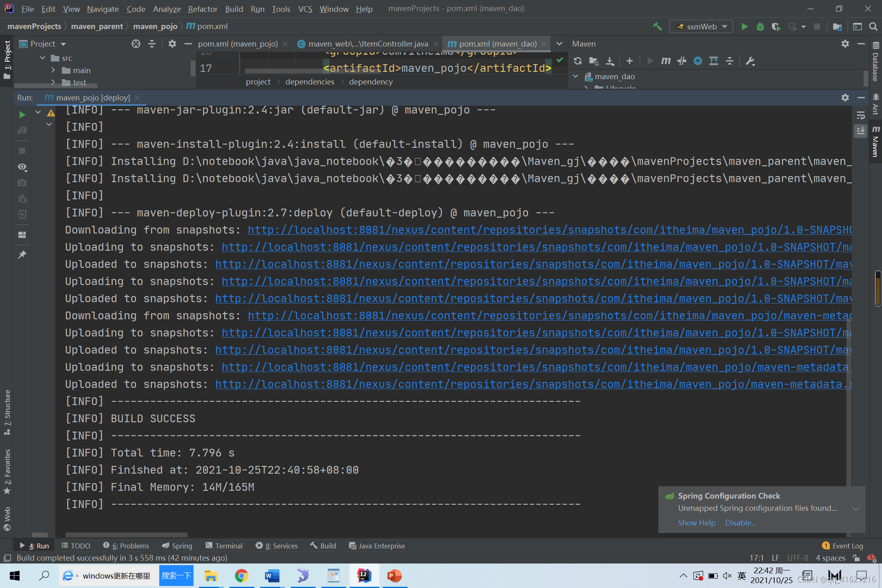Add a new Maven project with plus icon
The width and height of the screenshot is (882, 588).
pyautogui.click(x=629, y=61)
